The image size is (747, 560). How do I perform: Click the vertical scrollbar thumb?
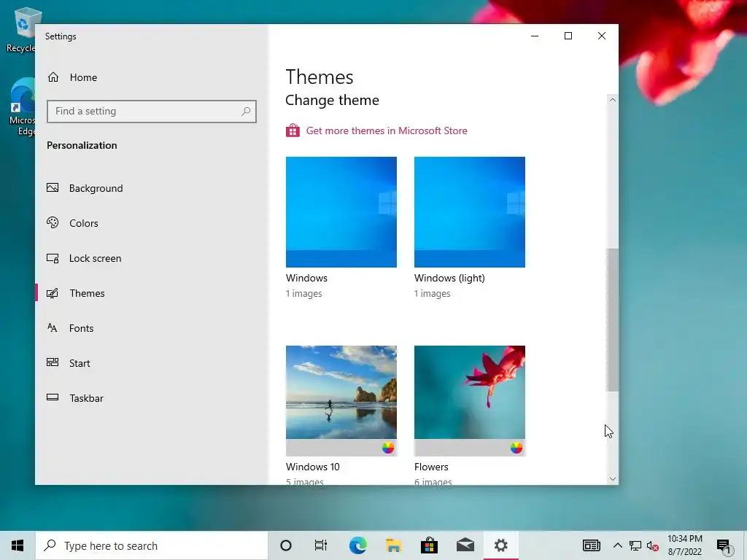click(x=612, y=320)
